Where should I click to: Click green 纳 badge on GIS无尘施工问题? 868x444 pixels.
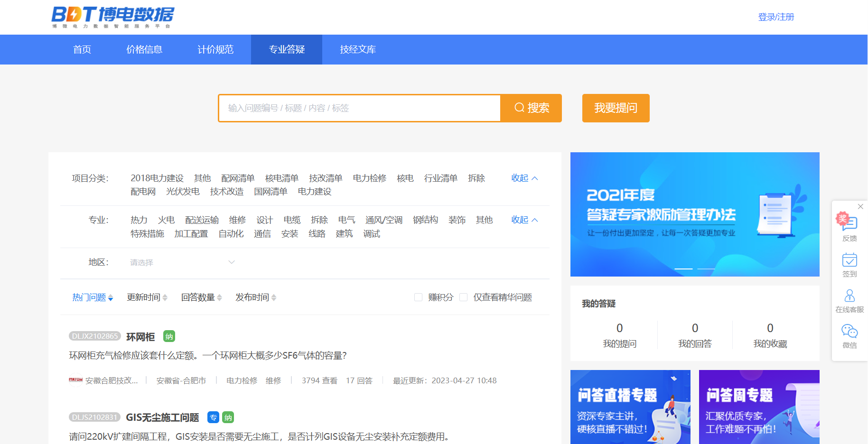(x=228, y=417)
